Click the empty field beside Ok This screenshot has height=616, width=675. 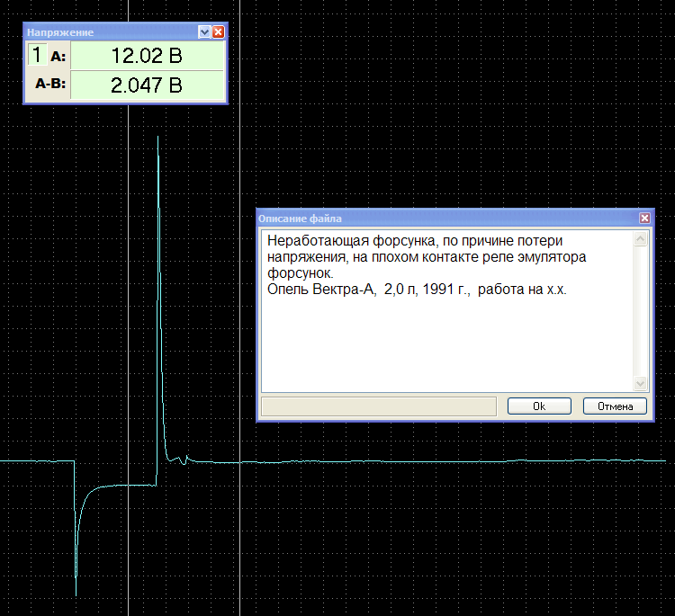(x=379, y=406)
